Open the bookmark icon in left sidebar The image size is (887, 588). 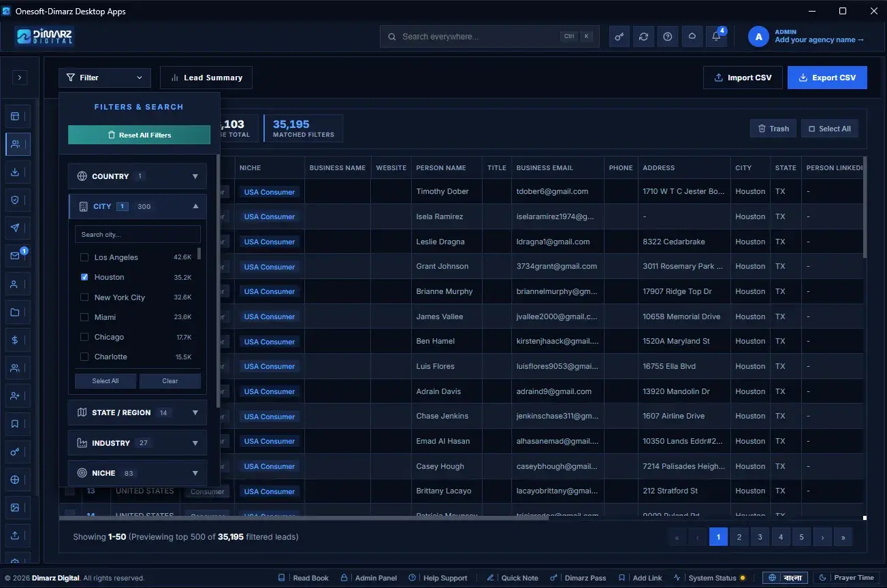tap(15, 424)
